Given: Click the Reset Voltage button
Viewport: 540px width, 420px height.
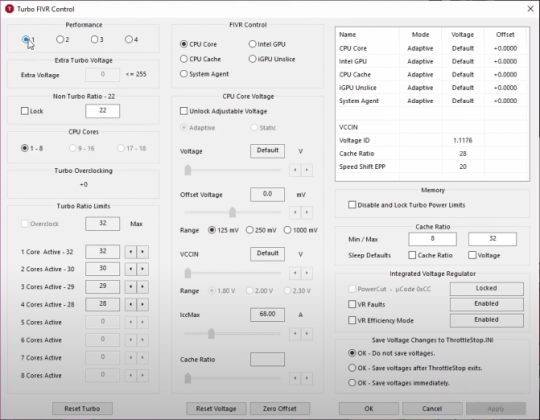Looking at the screenshot, I should click(216, 409).
